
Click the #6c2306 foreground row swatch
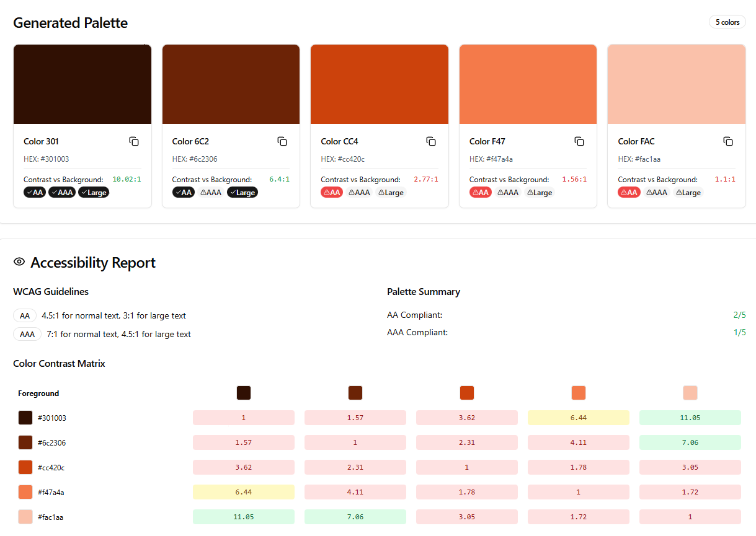click(x=25, y=442)
